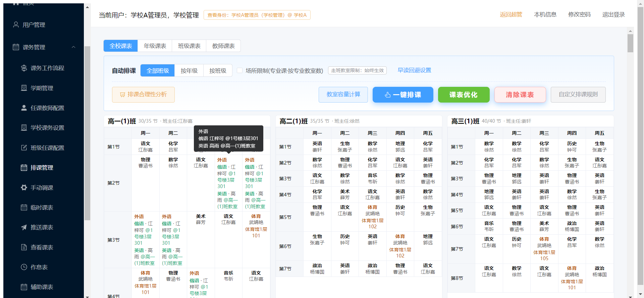Click 高三(1)班 周三 第7节 体育 cell
This screenshot has height=298, width=644.
coord(544,249)
